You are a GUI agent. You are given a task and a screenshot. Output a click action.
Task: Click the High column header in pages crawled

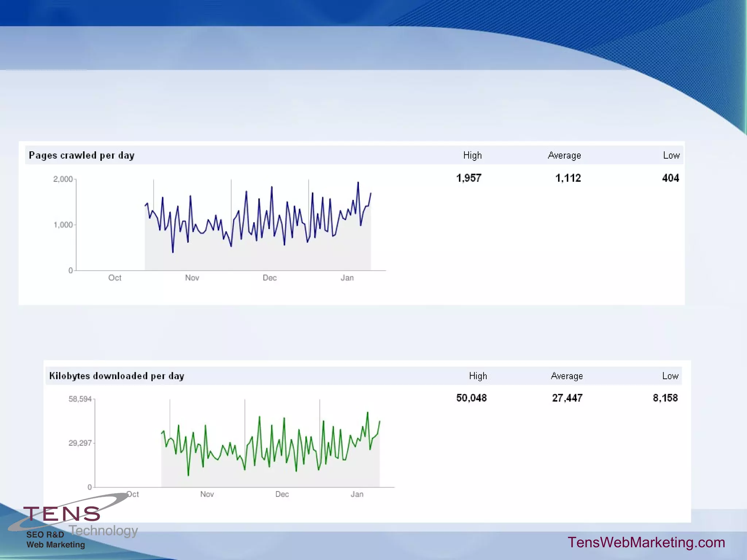(x=472, y=156)
